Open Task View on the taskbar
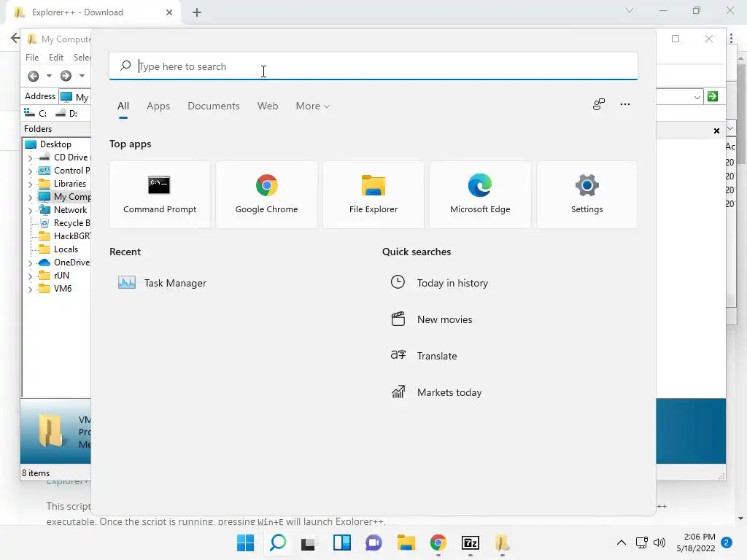The width and height of the screenshot is (747, 560). click(309, 542)
